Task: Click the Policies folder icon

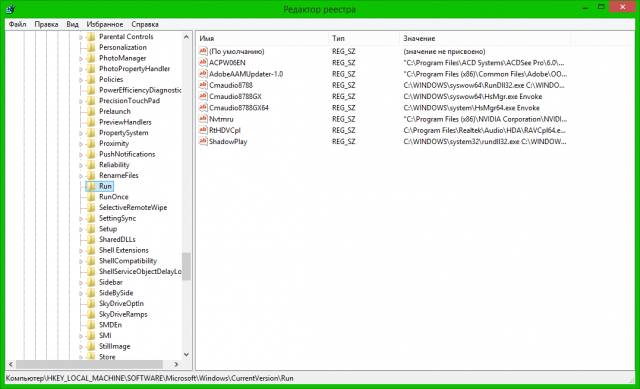Action: click(91, 79)
